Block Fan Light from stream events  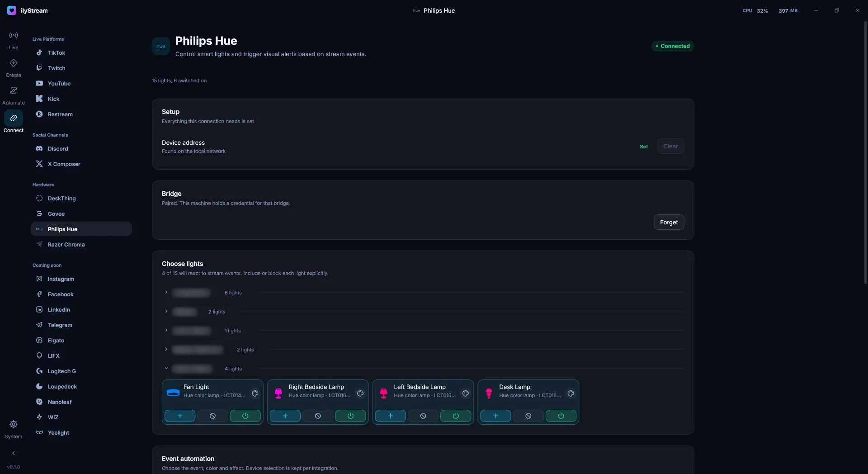coord(212,416)
